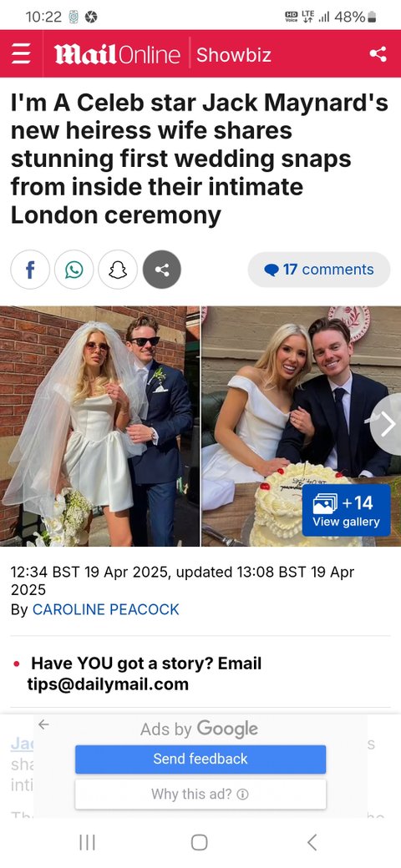Open the hamburger navigation menu

coord(21,54)
